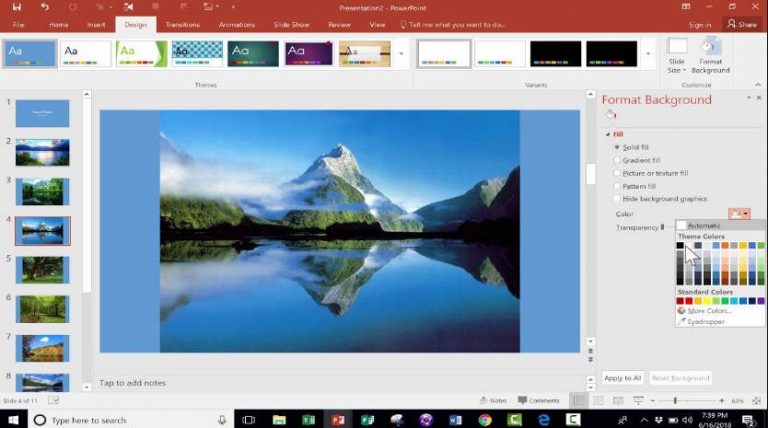The image size is (768, 428).
Task: Collapse the Fill section triangle
Action: click(608, 134)
